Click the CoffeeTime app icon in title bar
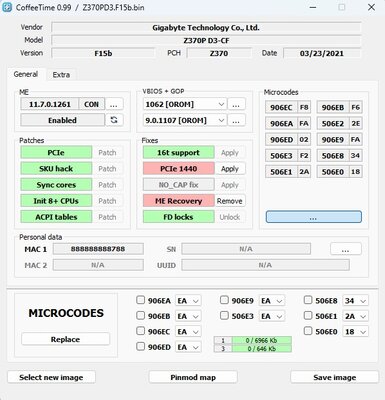The width and height of the screenshot is (385, 400). coord(7,7)
